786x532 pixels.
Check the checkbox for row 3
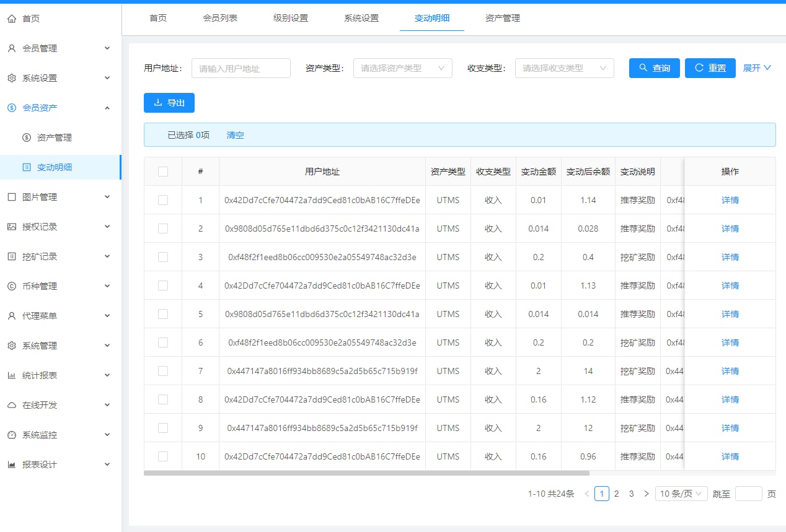[x=163, y=257]
